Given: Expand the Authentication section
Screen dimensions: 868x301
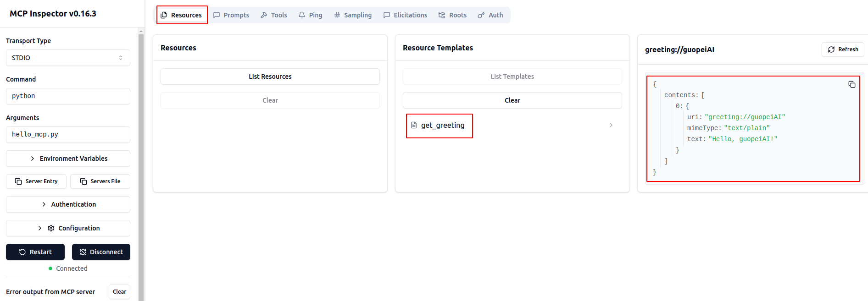Looking at the screenshot, I should pos(68,204).
